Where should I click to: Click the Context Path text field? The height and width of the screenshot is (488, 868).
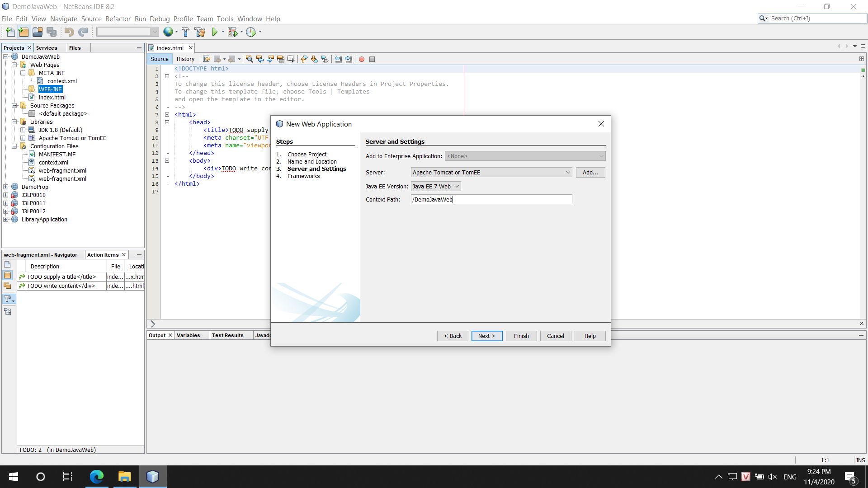pos(491,200)
